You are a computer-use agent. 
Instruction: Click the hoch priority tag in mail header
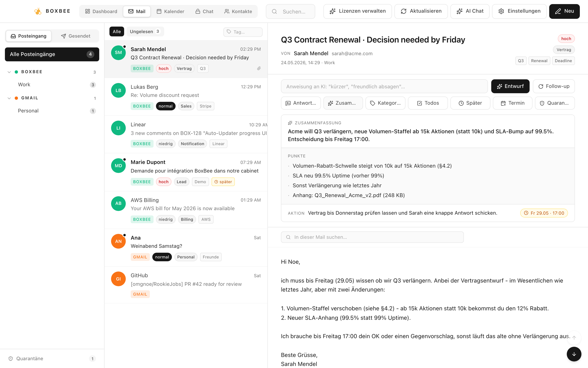click(x=566, y=39)
